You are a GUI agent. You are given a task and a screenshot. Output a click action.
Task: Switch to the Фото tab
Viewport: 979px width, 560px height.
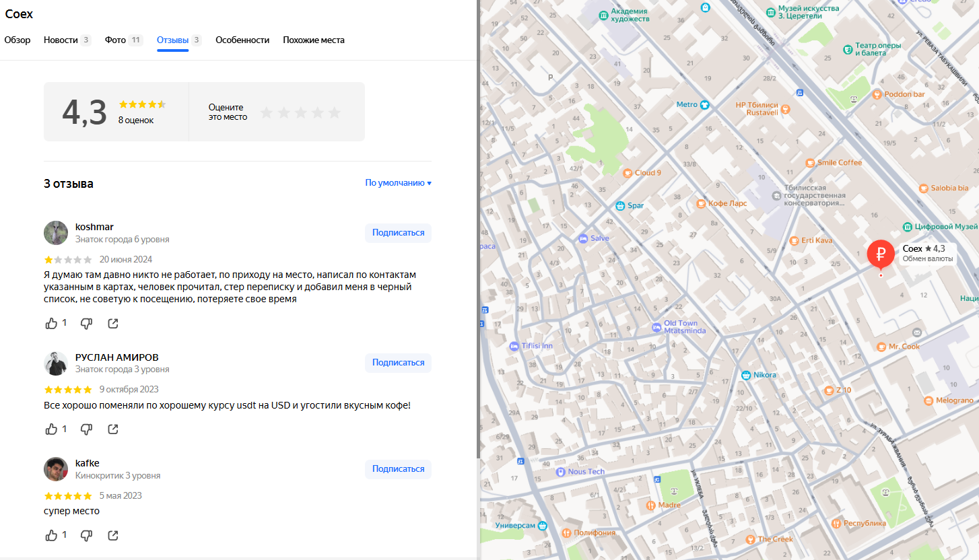point(124,40)
